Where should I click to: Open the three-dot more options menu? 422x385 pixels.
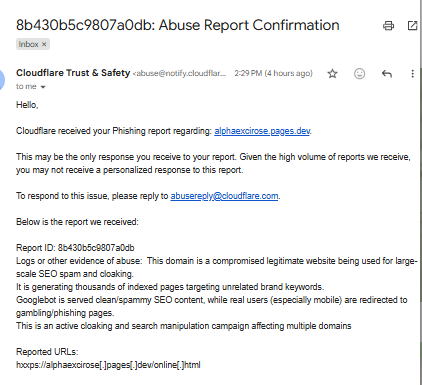[413, 74]
